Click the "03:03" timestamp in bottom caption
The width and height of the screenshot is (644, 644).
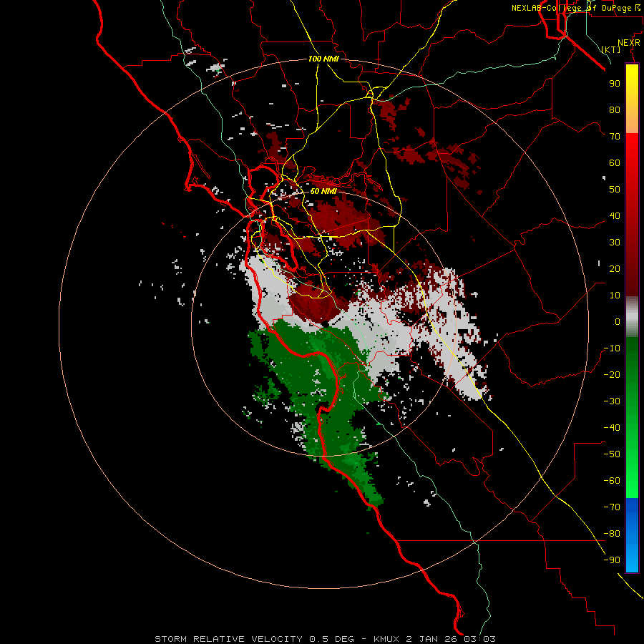[479, 639]
